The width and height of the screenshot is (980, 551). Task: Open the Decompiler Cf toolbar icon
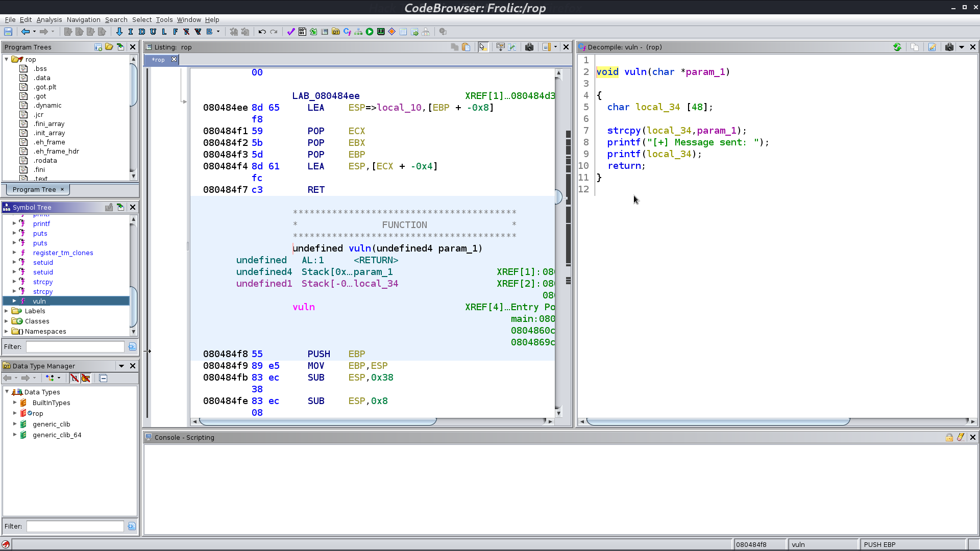[x=347, y=32]
